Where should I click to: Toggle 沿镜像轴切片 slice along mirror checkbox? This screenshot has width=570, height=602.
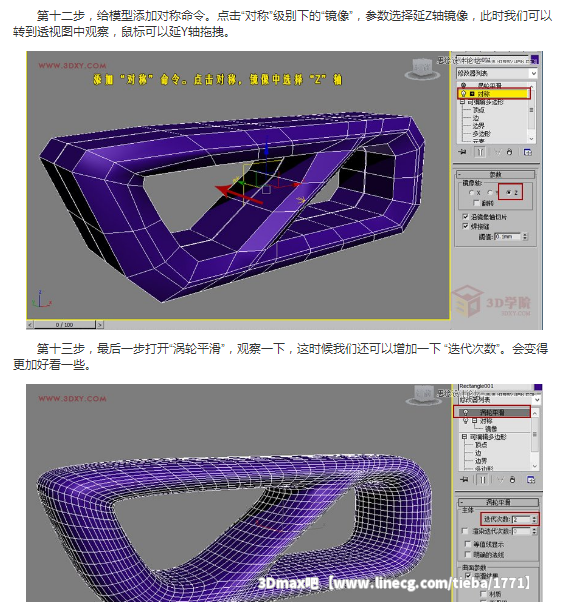(466, 217)
